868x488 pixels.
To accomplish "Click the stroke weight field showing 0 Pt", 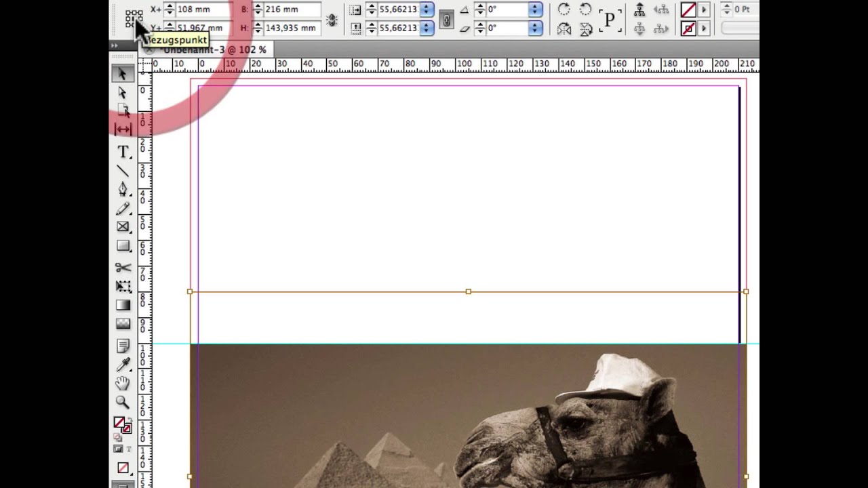I will point(745,9).
